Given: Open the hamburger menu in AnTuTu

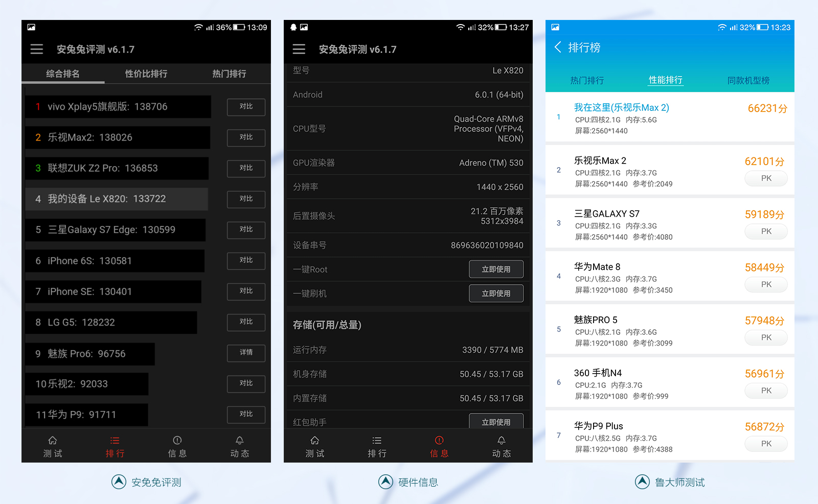Looking at the screenshot, I should coord(36,49).
